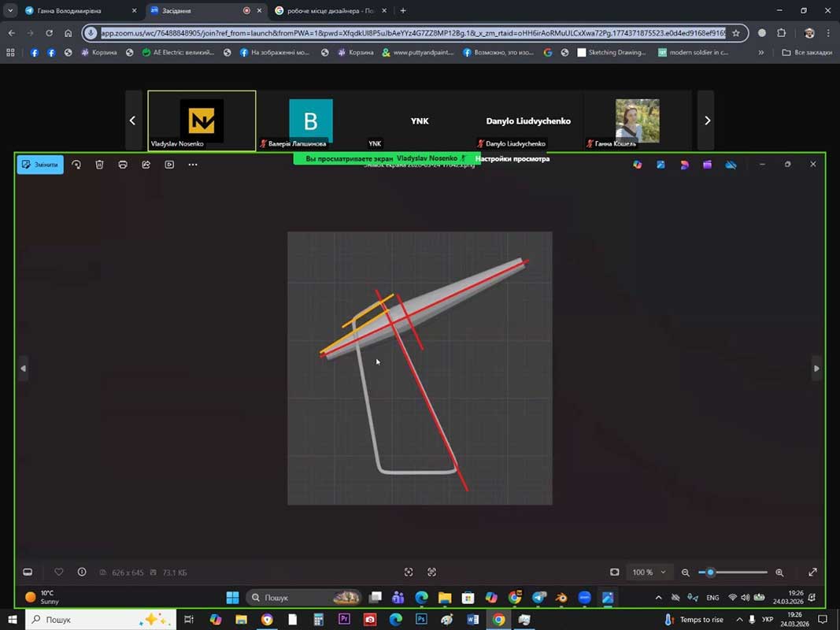
Task: Toggle the favorite heart icon
Action: pos(59,573)
